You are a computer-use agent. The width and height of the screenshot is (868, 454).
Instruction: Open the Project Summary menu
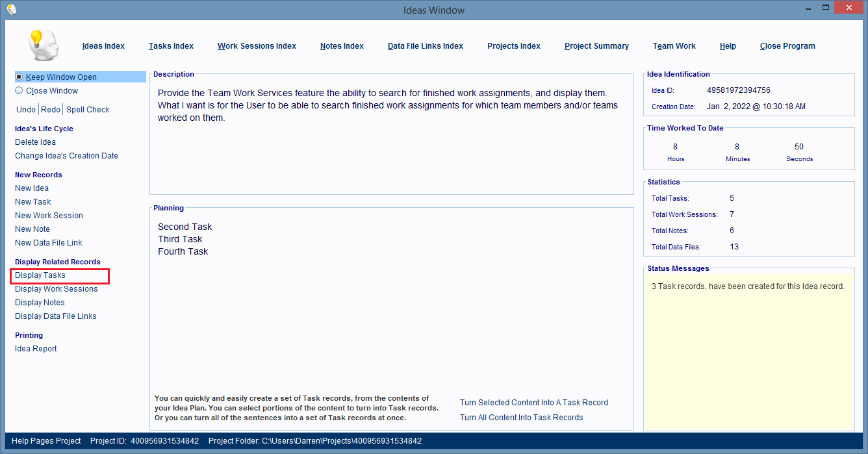tap(596, 46)
